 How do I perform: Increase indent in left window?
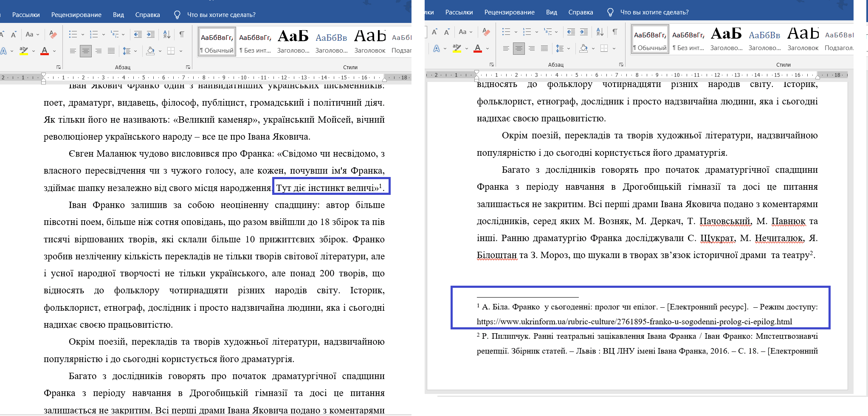tap(151, 34)
